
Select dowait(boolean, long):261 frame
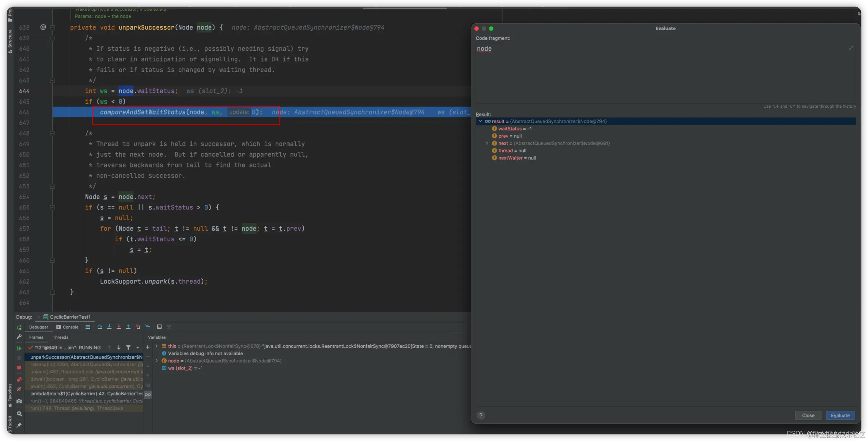pyautogui.click(x=84, y=379)
